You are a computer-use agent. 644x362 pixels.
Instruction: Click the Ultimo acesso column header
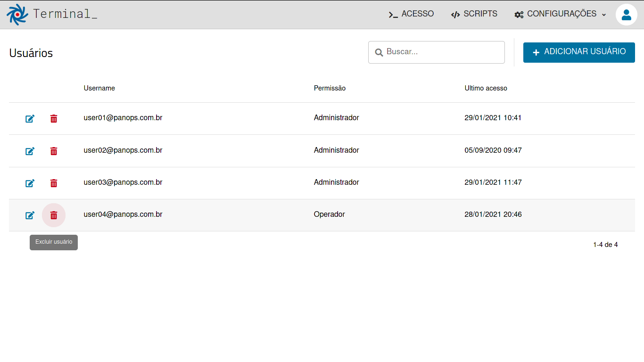(486, 88)
